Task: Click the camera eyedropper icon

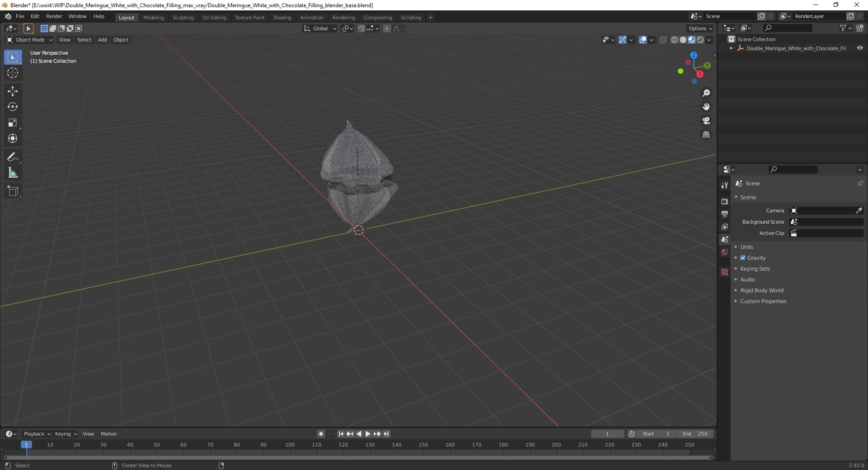Action: [859, 211]
